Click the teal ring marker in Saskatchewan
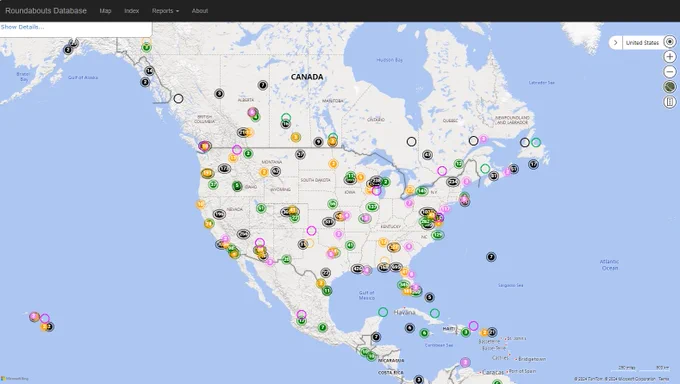680x384 pixels. [x=286, y=118]
